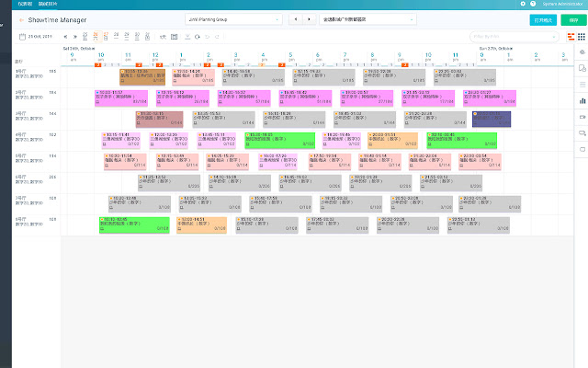Go to next cinema with right arrow
The width and height of the screenshot is (588, 368).
click(311, 18)
